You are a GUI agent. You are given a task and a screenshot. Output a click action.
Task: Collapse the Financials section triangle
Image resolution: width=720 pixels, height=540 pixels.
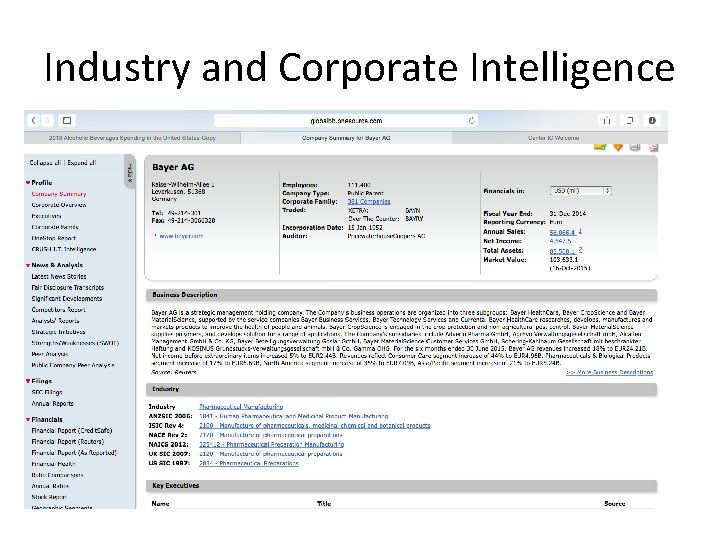[28, 420]
